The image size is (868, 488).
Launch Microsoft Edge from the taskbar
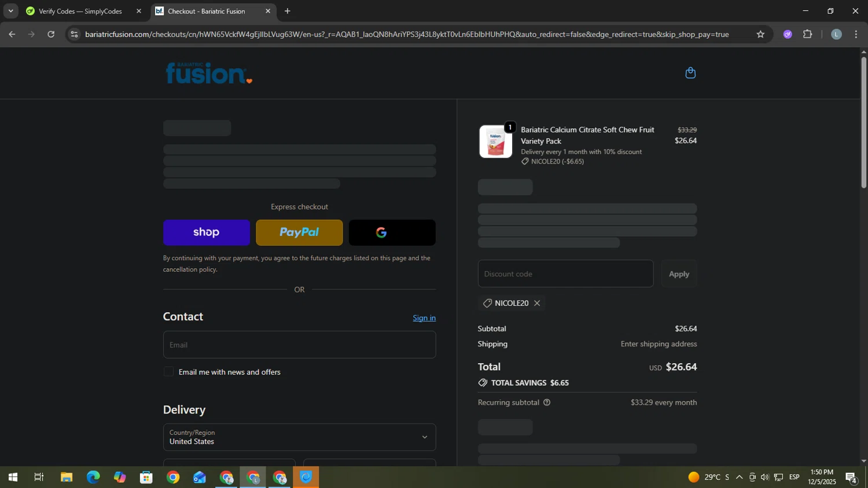93,478
